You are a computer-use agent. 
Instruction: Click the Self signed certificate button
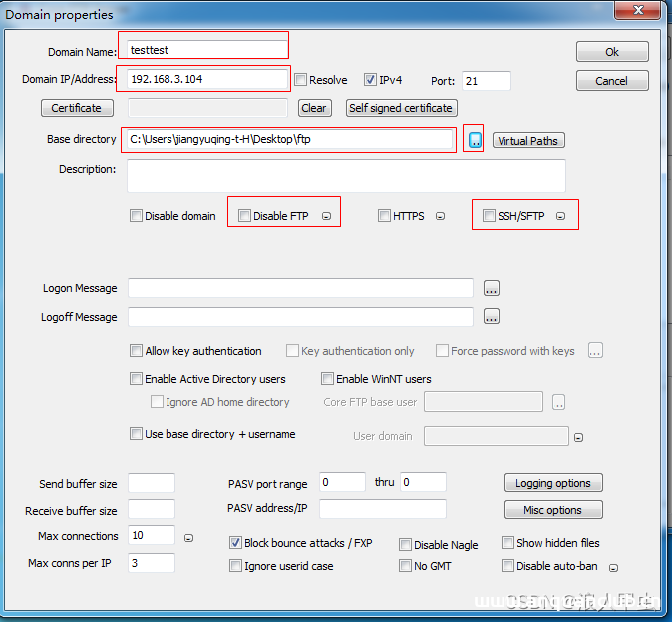pyautogui.click(x=401, y=108)
